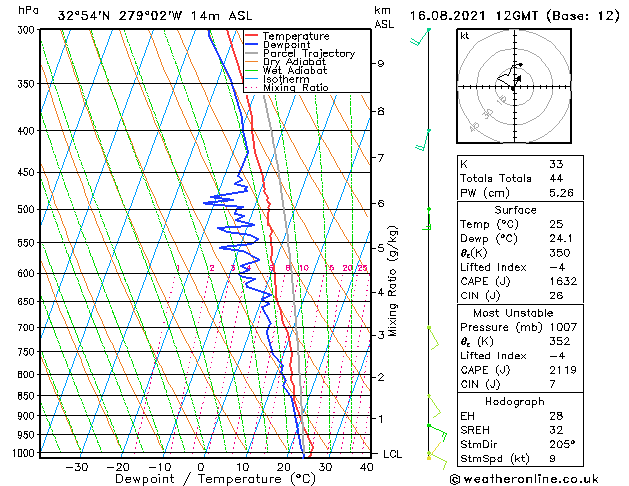
Task: Click the Surface 'Dewp (°C)' value 24.1
Action: pos(561,238)
